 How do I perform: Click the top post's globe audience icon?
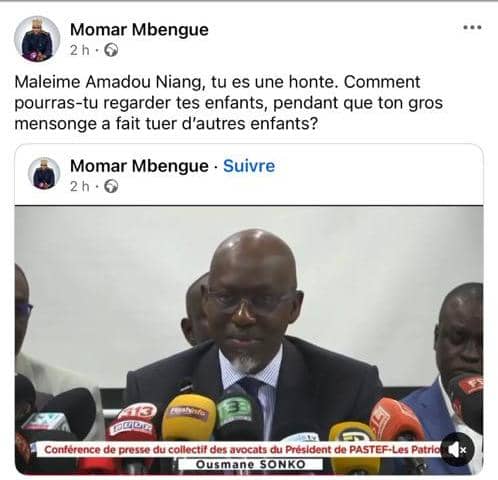click(x=111, y=50)
